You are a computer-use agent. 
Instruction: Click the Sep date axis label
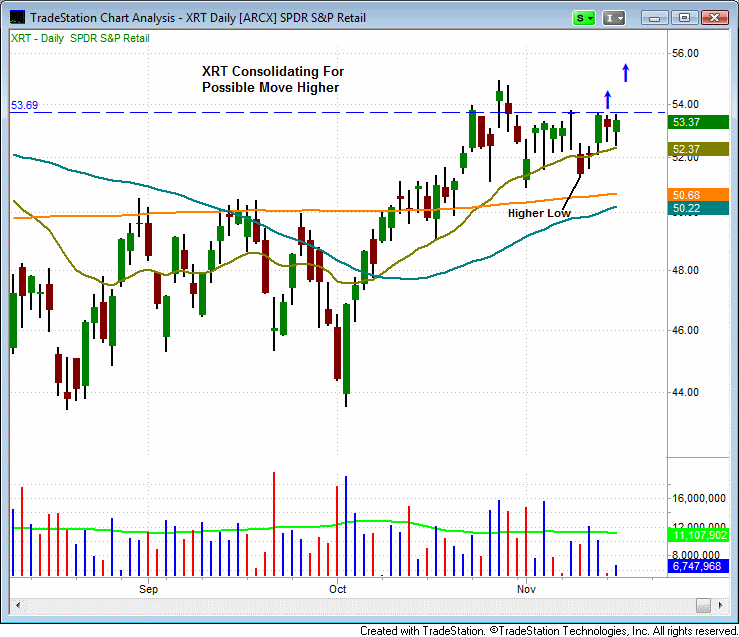pos(148,589)
